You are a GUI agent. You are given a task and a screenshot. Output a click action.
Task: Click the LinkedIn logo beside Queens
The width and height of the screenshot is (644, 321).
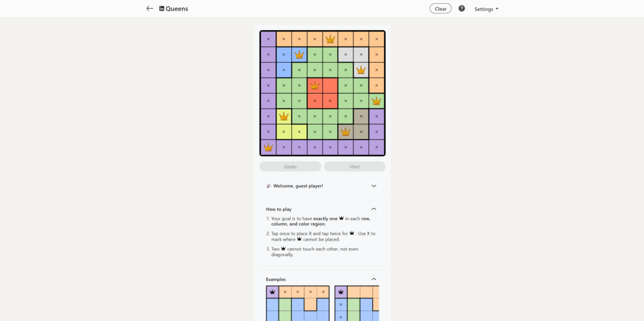coord(162,9)
